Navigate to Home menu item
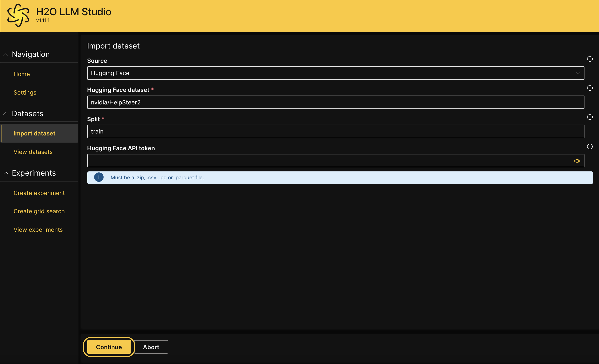This screenshot has height=364, width=599. point(21,74)
